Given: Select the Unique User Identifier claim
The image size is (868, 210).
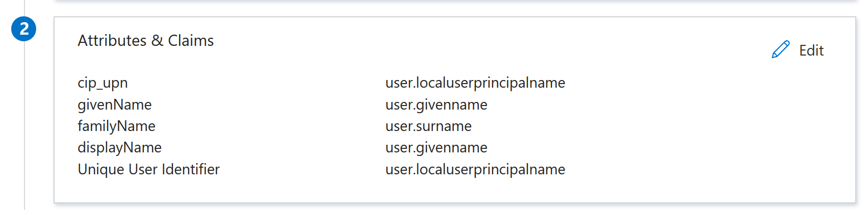Looking at the screenshot, I should [148, 169].
